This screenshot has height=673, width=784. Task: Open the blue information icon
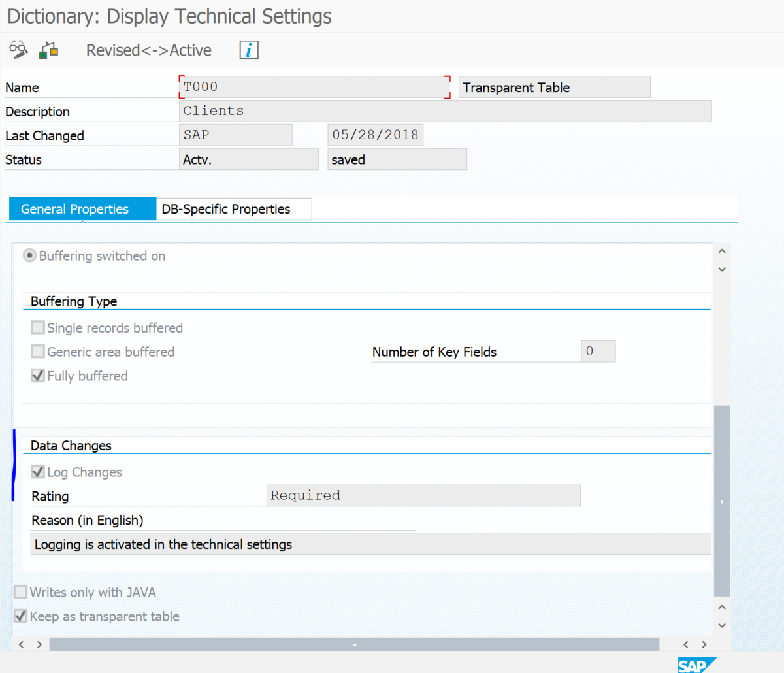pos(248,50)
